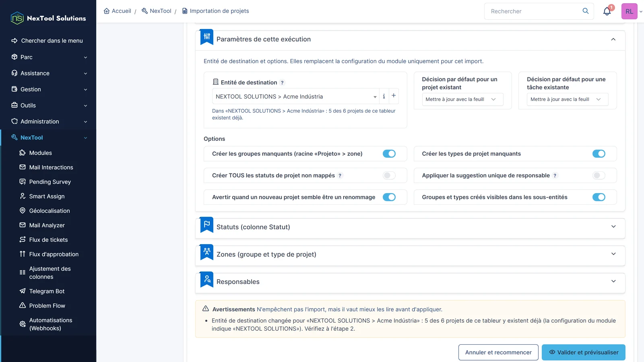644x362 pixels.
Task: Open Smart Assign in the sidebar
Action: point(47,196)
